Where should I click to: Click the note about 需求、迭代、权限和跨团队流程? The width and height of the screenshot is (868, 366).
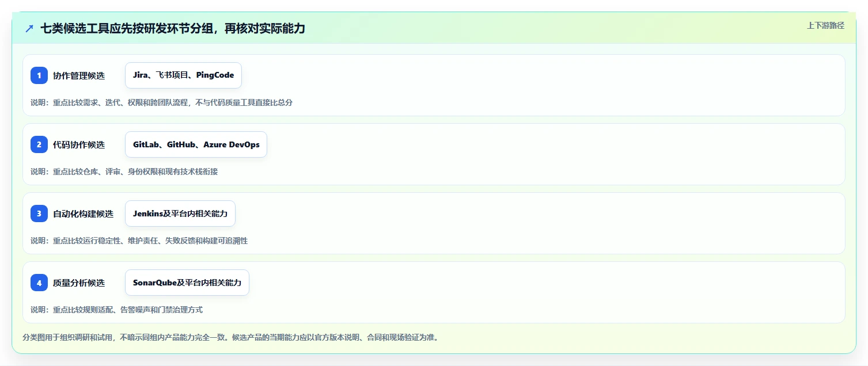tap(162, 102)
